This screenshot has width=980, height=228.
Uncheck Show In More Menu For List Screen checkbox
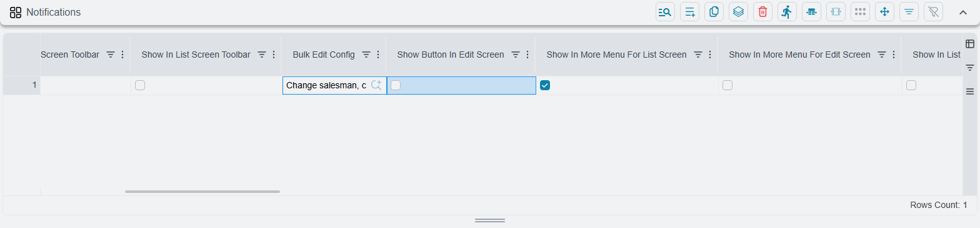[x=545, y=86]
